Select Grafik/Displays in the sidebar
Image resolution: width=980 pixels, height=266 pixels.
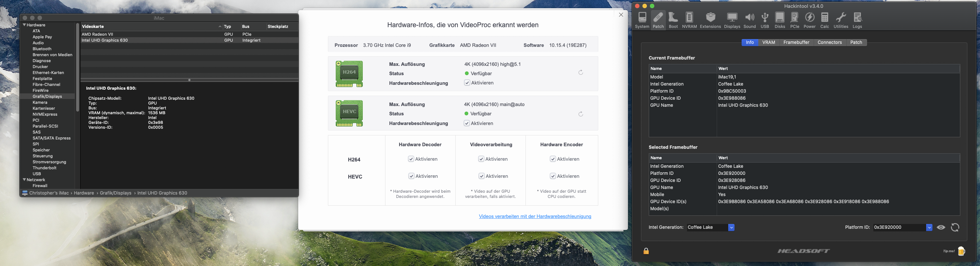47,97
